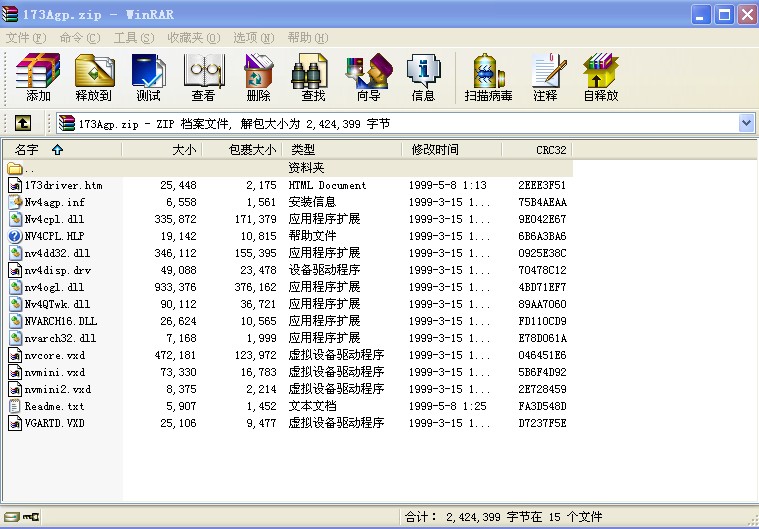Open the 选项(N) menu
The height and width of the screenshot is (529, 759).
[x=254, y=38]
